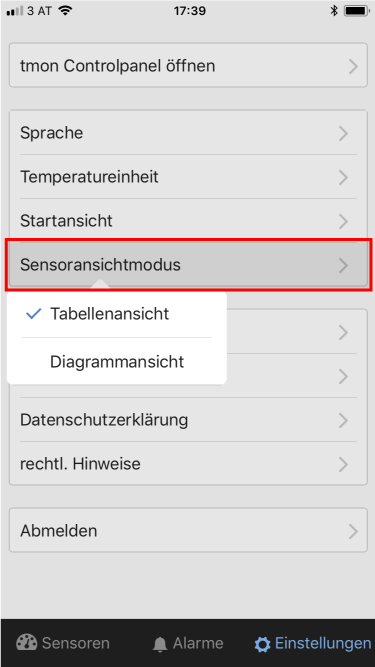Tap the Wi-Fi icon in status bar
The image size is (375, 667).
[65, 11]
